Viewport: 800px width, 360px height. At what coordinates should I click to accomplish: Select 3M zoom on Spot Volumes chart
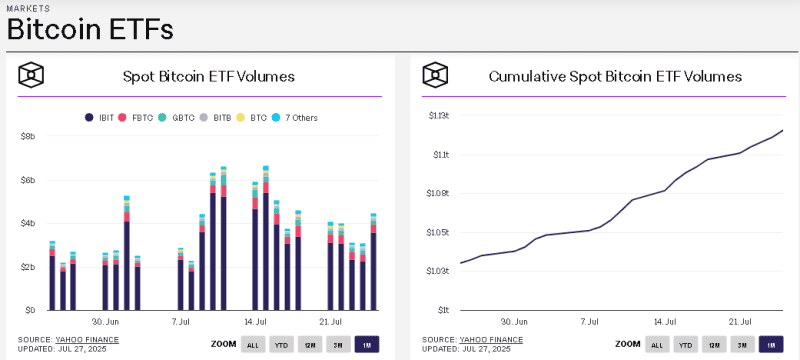point(339,345)
